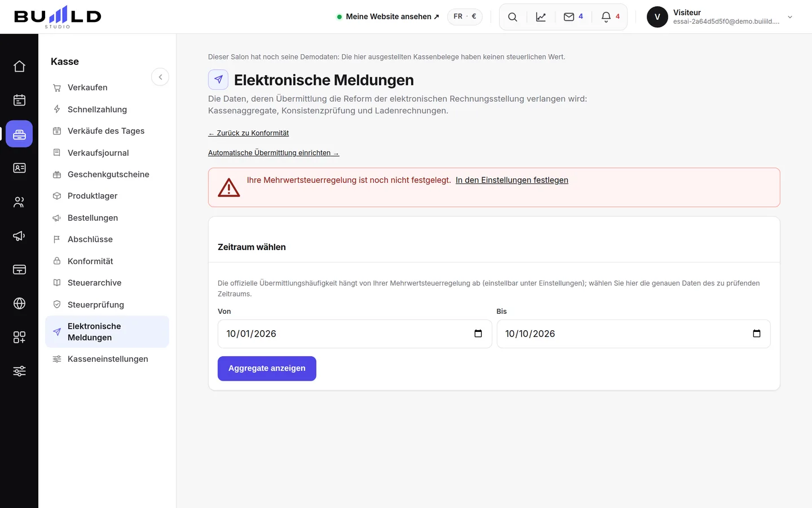Click the Von date field
Screen dimensions: 812x508
coord(355,334)
